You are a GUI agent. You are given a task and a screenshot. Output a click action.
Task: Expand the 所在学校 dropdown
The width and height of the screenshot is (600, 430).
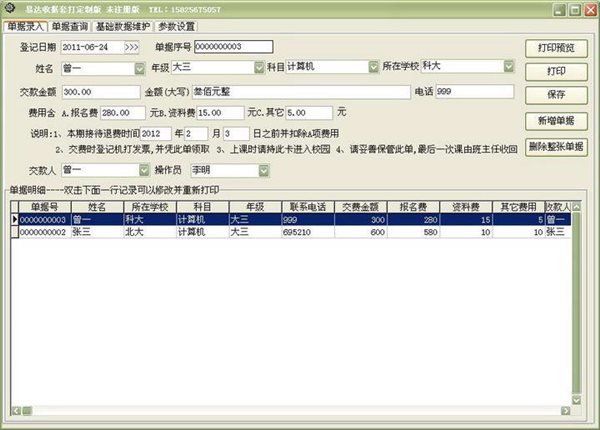(509, 66)
